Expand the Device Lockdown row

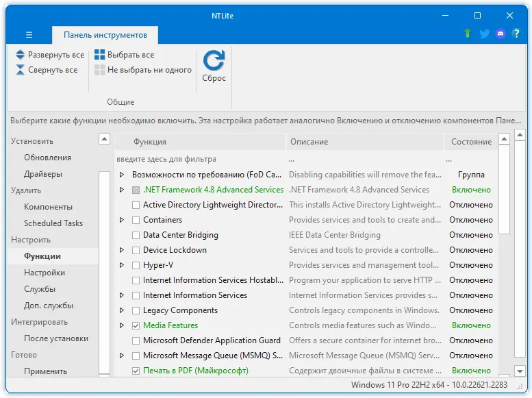121,250
